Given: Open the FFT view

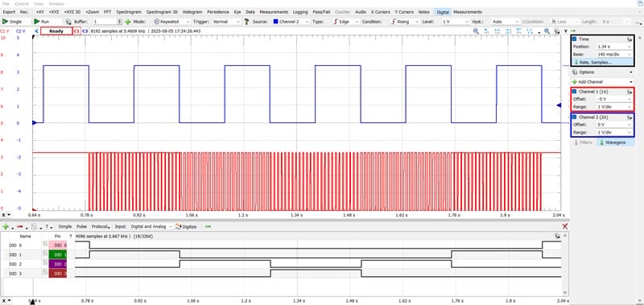Looking at the screenshot, I should [x=107, y=12].
